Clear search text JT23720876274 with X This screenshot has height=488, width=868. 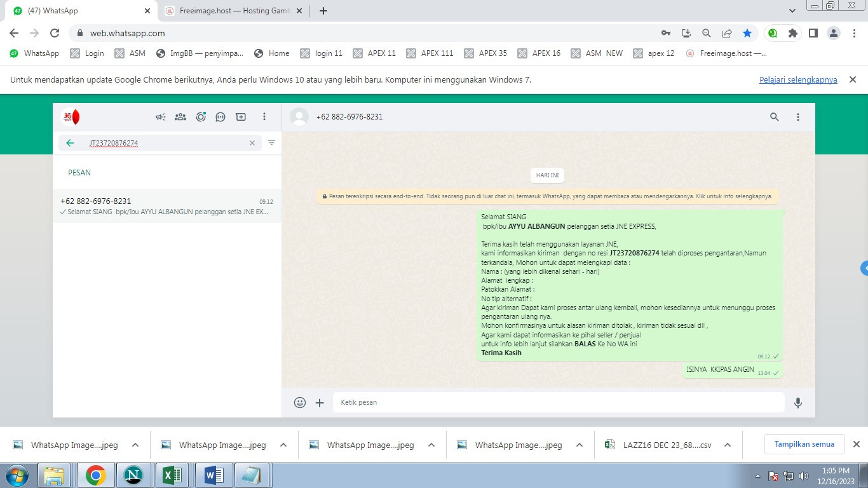[252, 143]
